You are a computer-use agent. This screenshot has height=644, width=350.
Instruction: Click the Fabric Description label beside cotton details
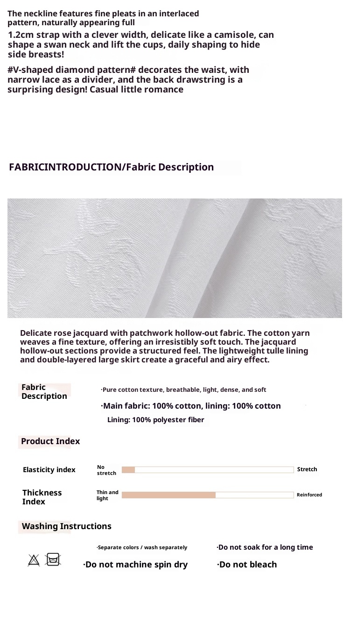44,391
